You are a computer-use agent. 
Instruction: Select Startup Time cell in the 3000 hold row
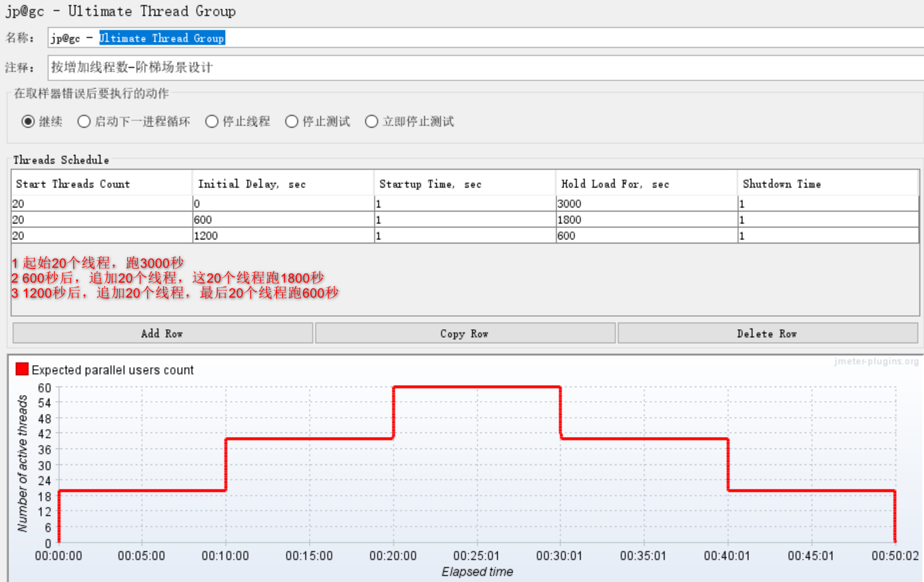465,204
